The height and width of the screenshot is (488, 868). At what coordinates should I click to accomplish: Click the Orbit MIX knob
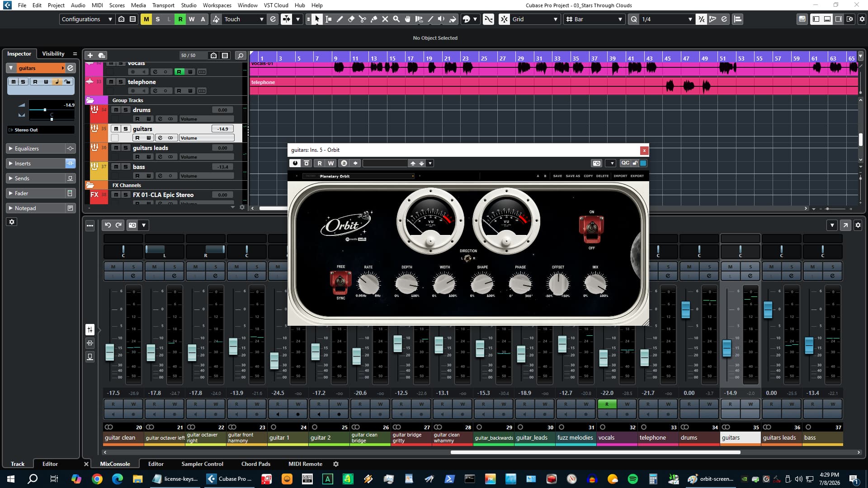tap(595, 283)
